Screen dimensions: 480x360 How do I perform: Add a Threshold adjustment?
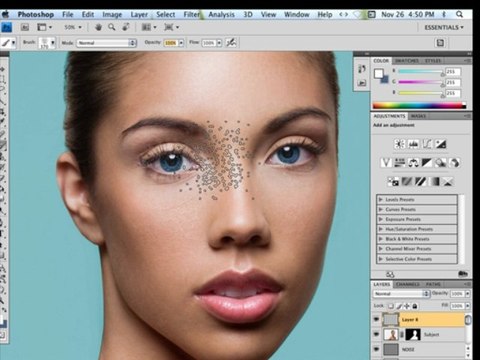[x=420, y=182]
